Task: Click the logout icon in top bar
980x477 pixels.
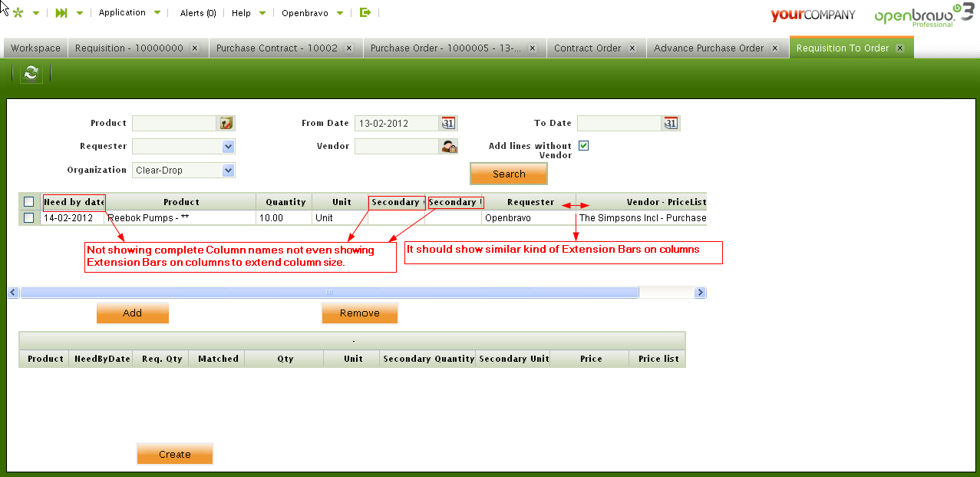Action: pos(365,12)
